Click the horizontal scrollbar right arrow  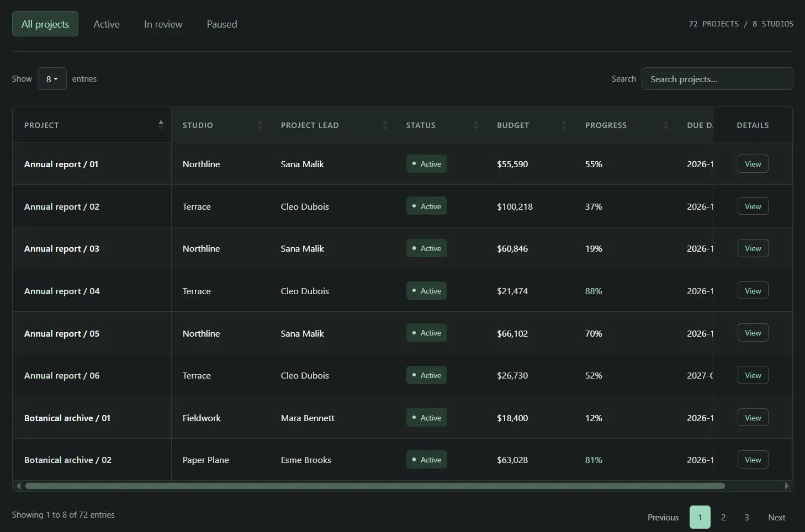tap(787, 486)
